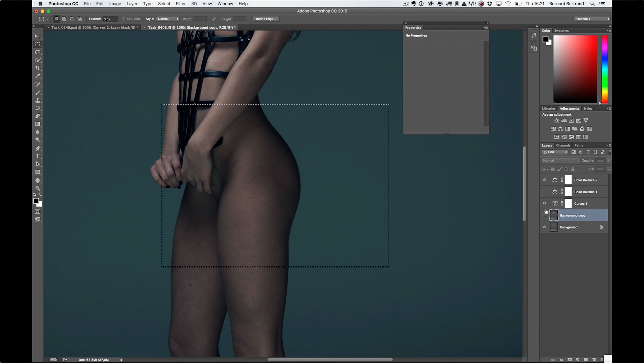
Task: Enable Lock position
Action: tap(566, 169)
